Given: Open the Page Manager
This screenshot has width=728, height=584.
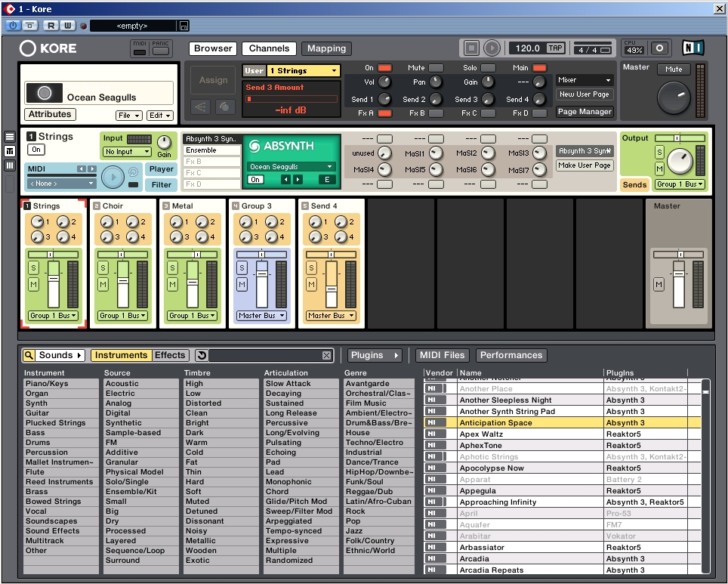Looking at the screenshot, I should click(x=585, y=112).
